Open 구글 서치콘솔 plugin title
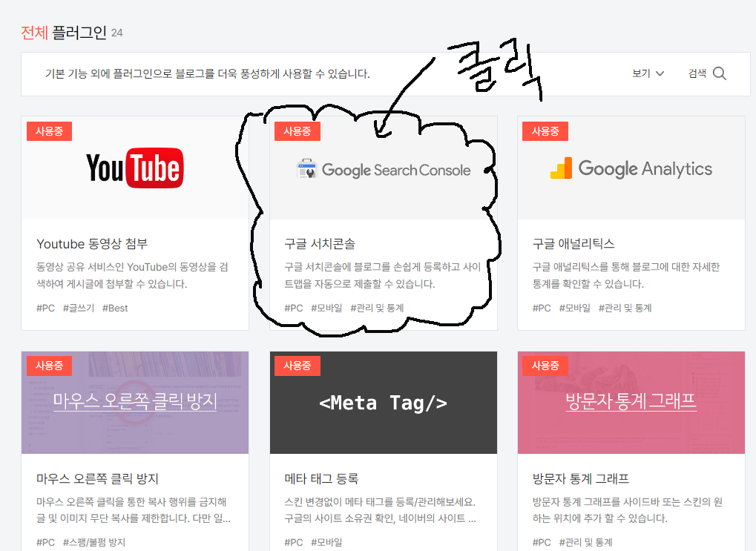The width and height of the screenshot is (756, 551). point(320,244)
